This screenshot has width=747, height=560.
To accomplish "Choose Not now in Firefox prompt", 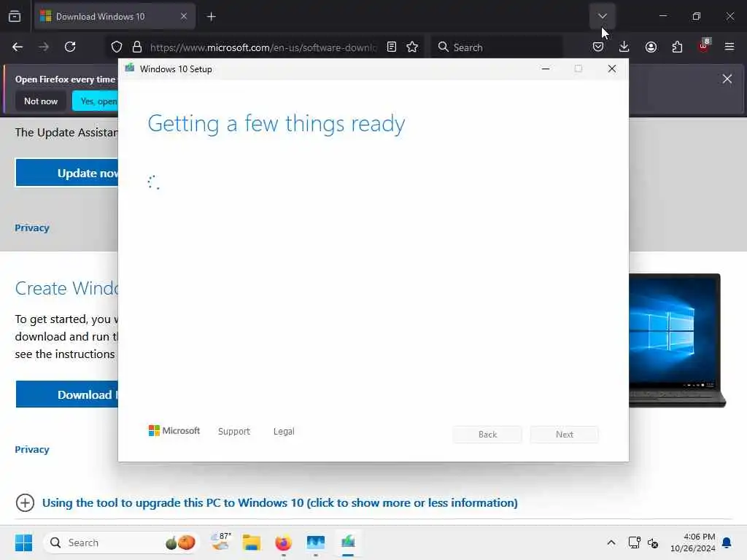I will (x=41, y=101).
